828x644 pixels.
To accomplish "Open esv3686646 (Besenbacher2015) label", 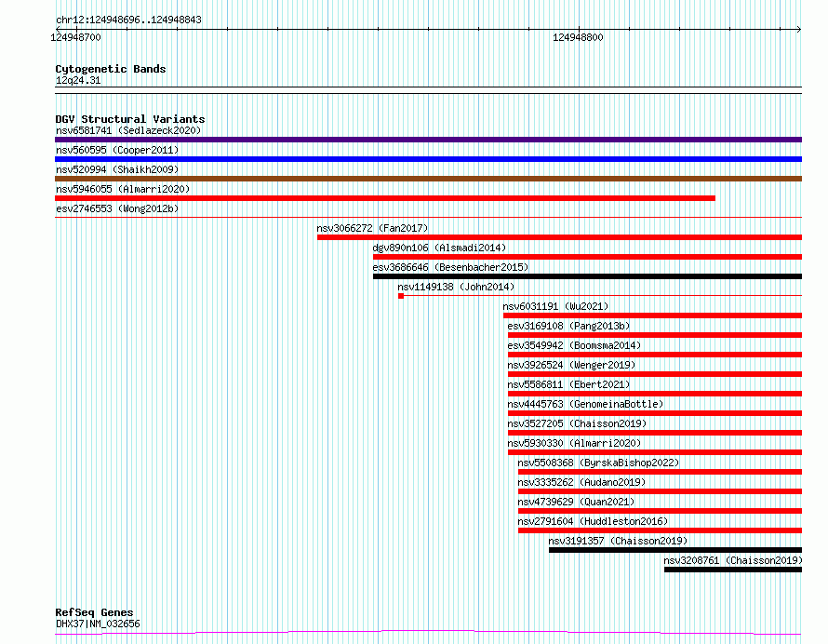I will [x=450, y=267].
